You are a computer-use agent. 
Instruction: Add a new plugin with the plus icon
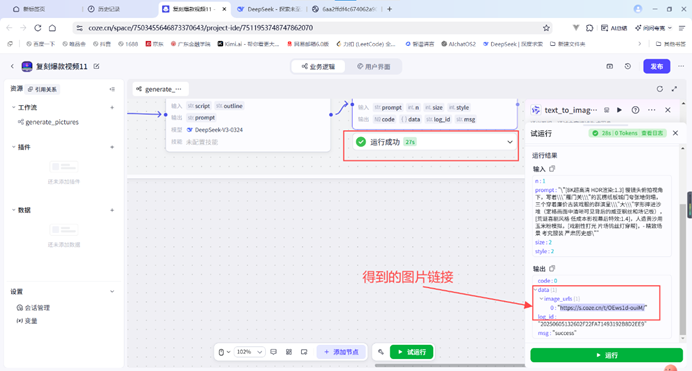(x=112, y=147)
